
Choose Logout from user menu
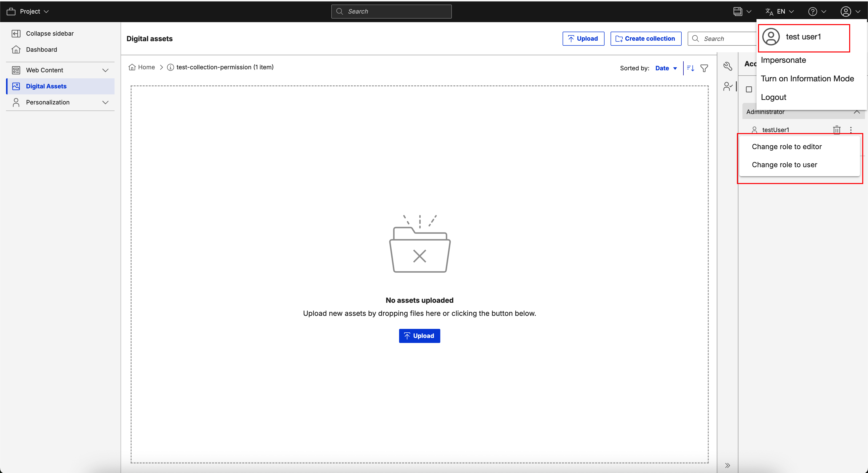773,97
